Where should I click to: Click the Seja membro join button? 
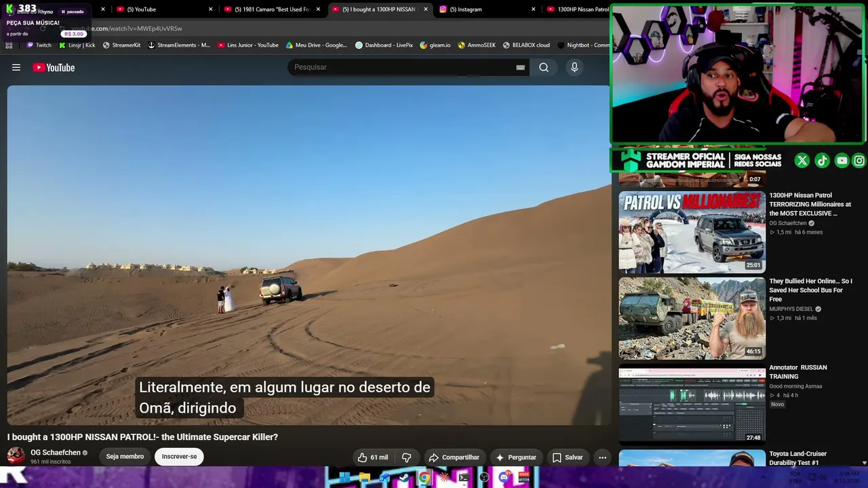tap(125, 456)
